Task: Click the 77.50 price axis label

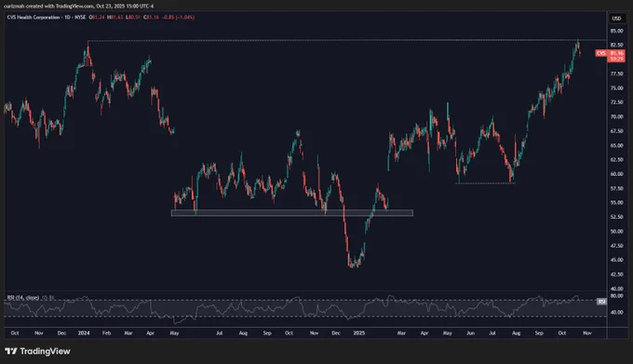Action: coord(616,74)
